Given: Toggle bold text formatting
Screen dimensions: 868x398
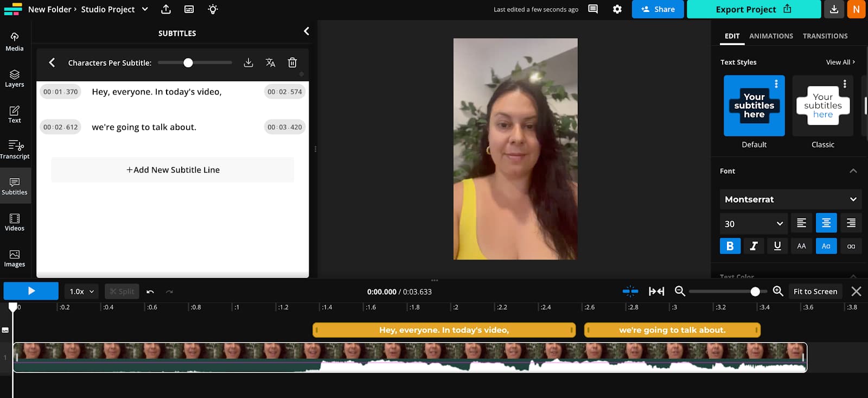Looking at the screenshot, I should click(x=730, y=246).
